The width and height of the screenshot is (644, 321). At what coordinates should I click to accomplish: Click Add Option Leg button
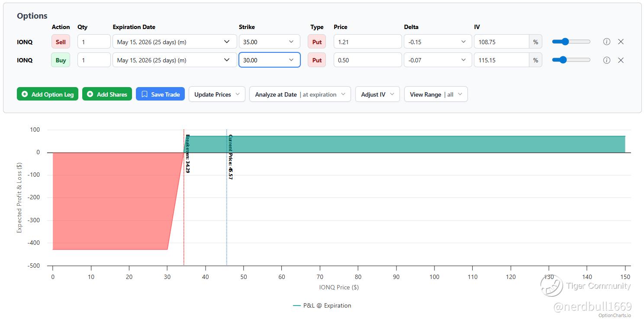pos(48,94)
